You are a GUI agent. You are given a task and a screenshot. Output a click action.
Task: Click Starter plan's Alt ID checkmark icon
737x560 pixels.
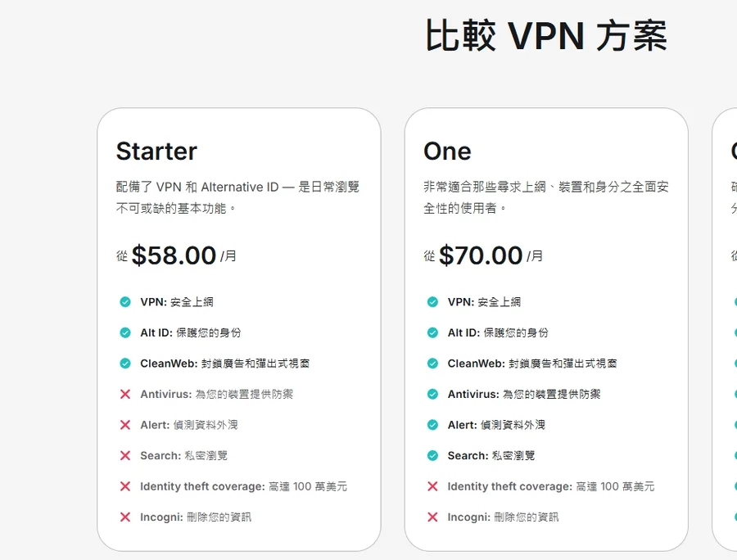pos(125,332)
